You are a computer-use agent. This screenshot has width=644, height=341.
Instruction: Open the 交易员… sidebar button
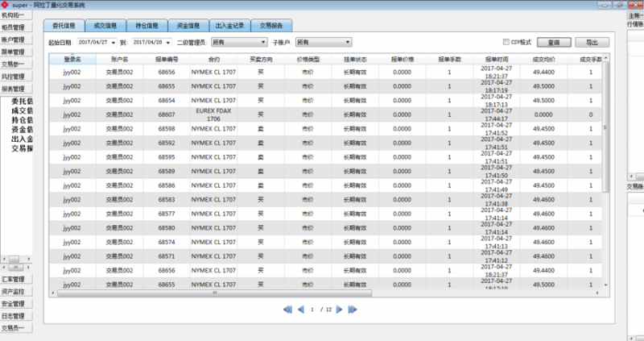(x=16, y=328)
